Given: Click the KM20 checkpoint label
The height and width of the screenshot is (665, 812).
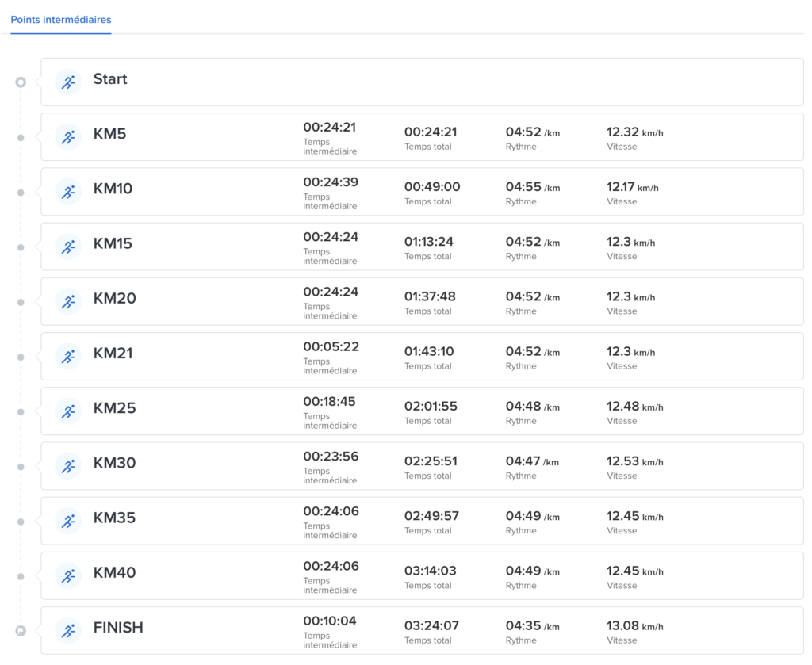Looking at the screenshot, I should tap(114, 299).
